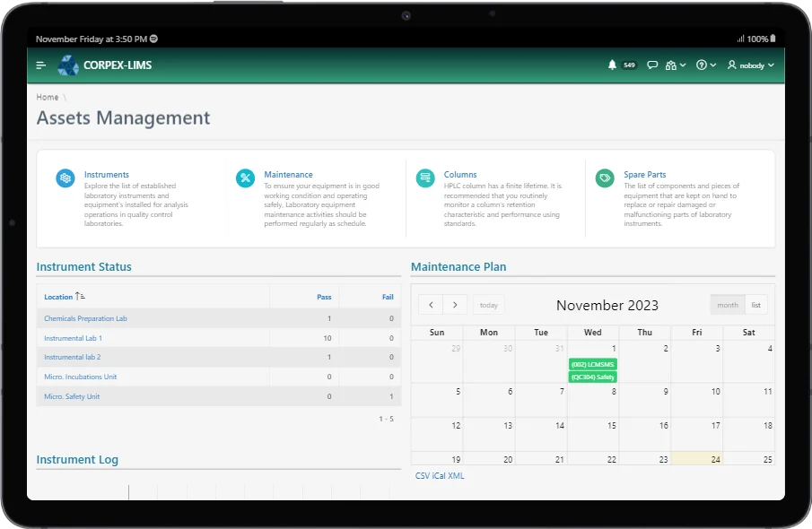Open Instrumental Lab 1 link
812x529 pixels.
click(74, 338)
